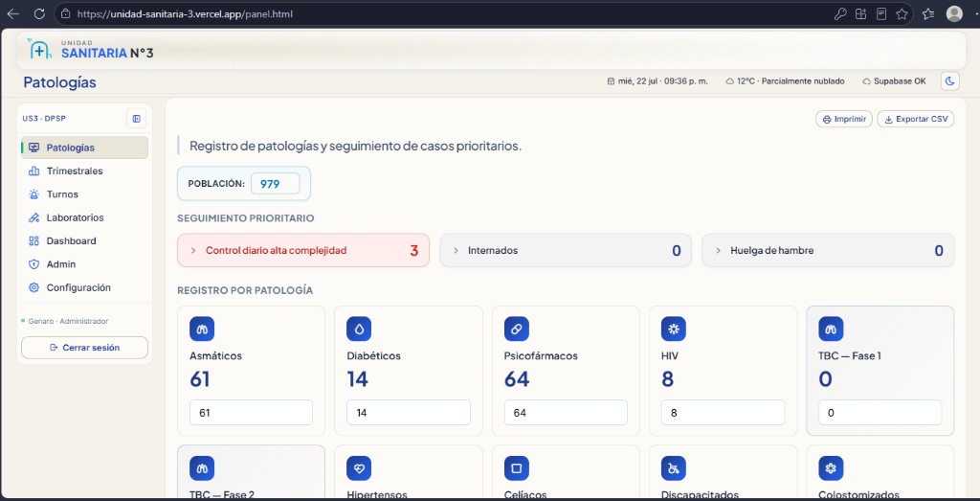Click the Supabase OK status text
The image size is (980, 501).
(x=900, y=81)
